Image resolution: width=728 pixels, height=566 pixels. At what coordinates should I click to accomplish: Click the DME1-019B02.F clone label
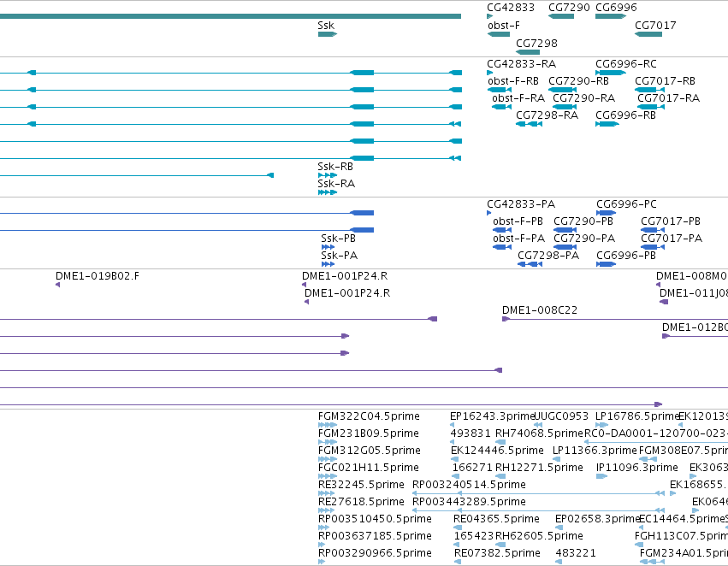pyautogui.click(x=97, y=276)
